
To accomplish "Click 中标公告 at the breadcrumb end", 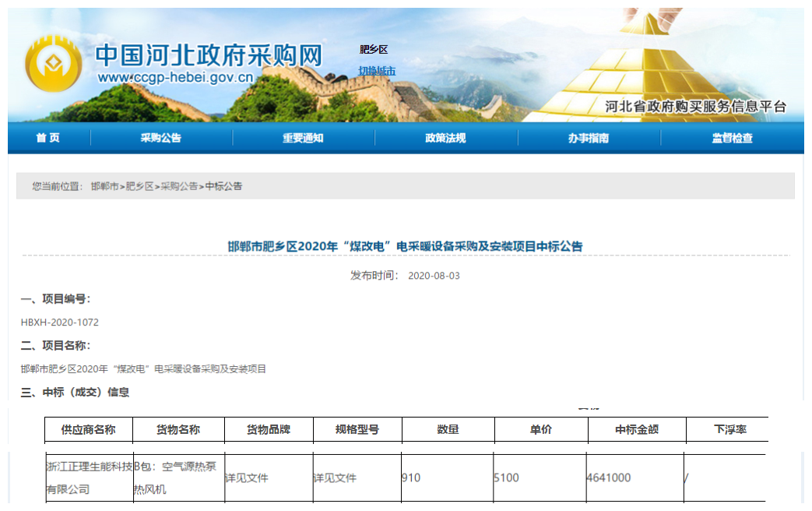I will 223,186.
